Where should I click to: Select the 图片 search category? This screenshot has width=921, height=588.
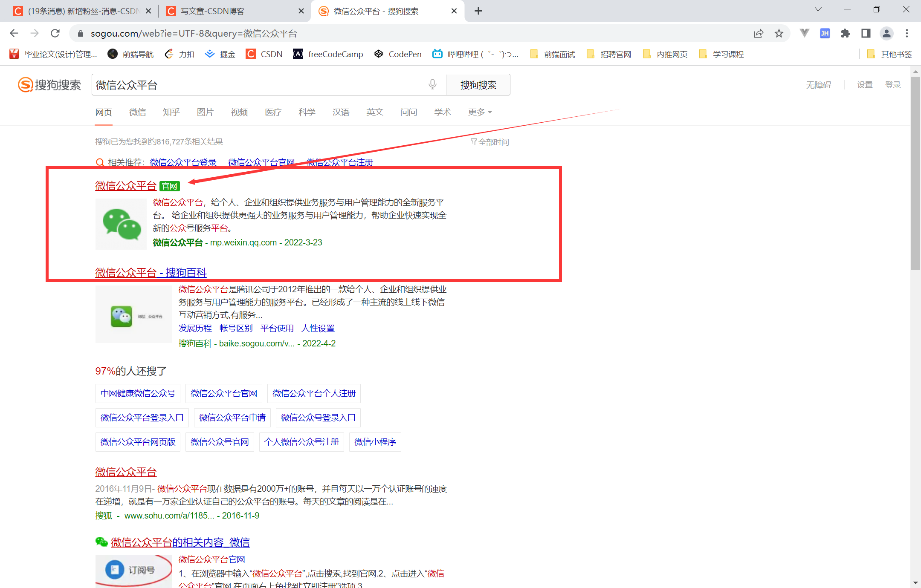click(x=205, y=112)
